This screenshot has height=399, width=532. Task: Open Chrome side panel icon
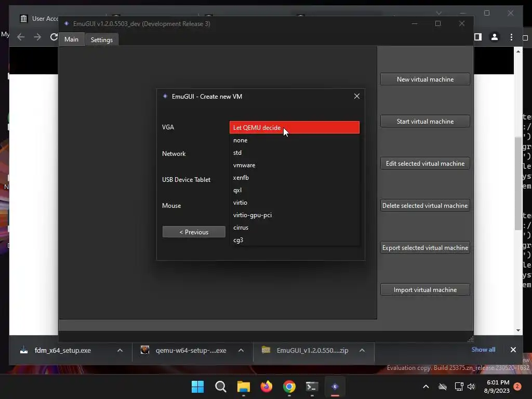click(478, 37)
